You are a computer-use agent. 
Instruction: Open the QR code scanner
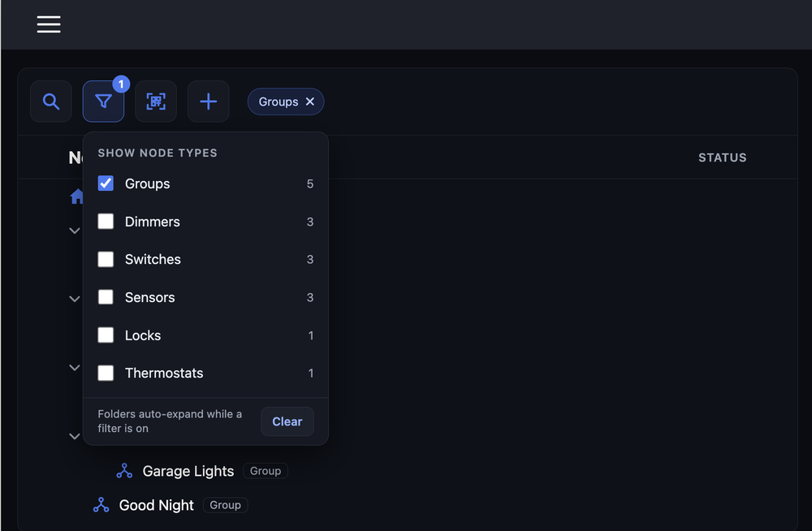[156, 101]
